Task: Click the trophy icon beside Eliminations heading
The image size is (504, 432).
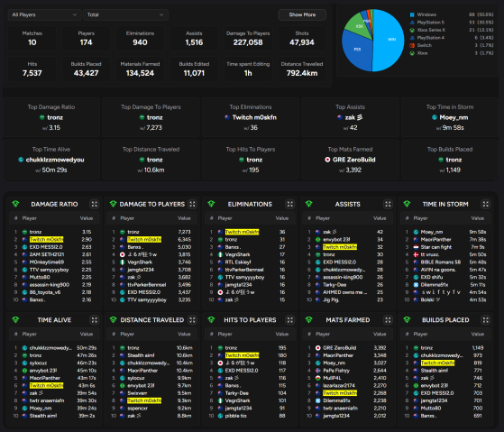Action: point(211,204)
